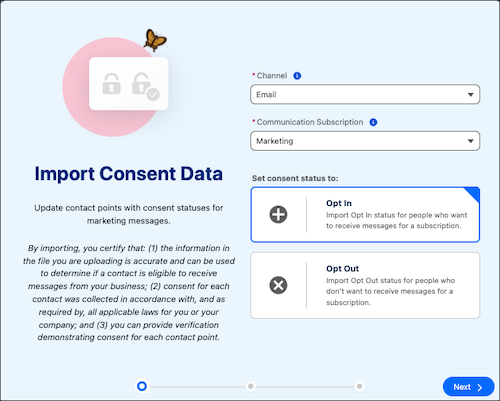Click the Next button

click(468, 387)
